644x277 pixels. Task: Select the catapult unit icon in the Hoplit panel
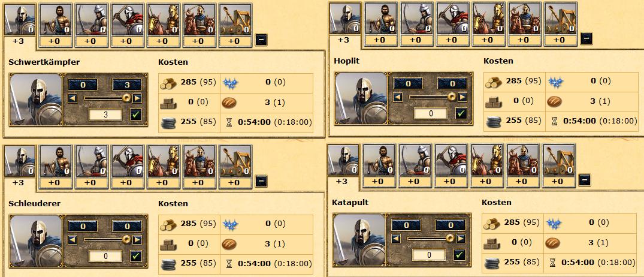pos(561,18)
